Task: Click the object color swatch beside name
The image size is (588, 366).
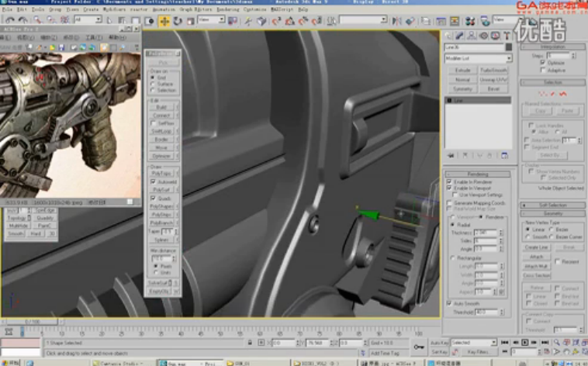Action: [509, 47]
